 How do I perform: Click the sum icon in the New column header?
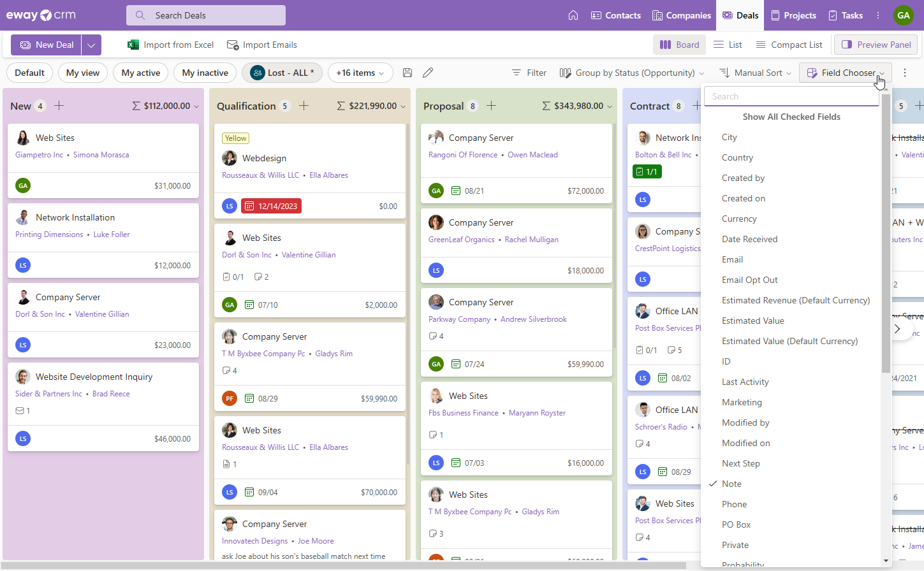click(136, 106)
